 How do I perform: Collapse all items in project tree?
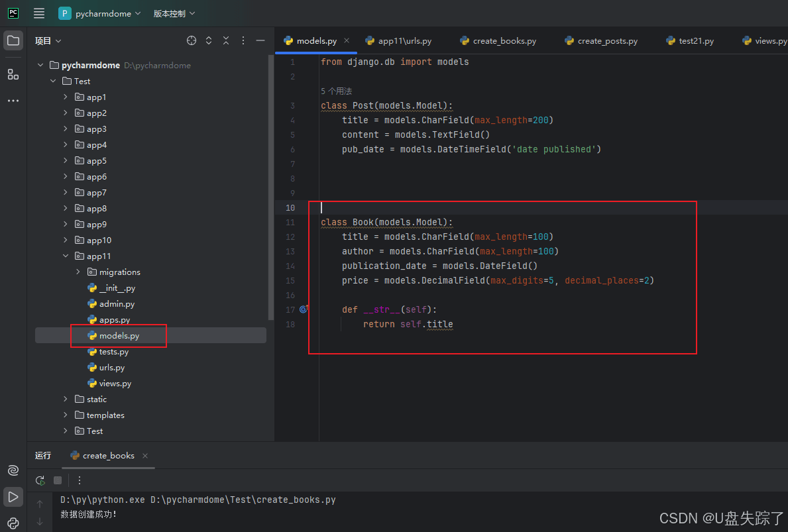pos(226,40)
